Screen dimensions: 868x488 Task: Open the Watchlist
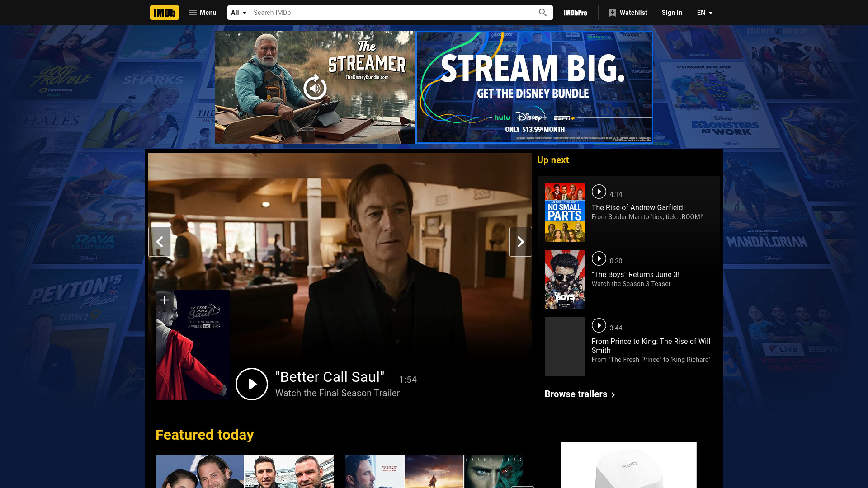click(x=628, y=13)
